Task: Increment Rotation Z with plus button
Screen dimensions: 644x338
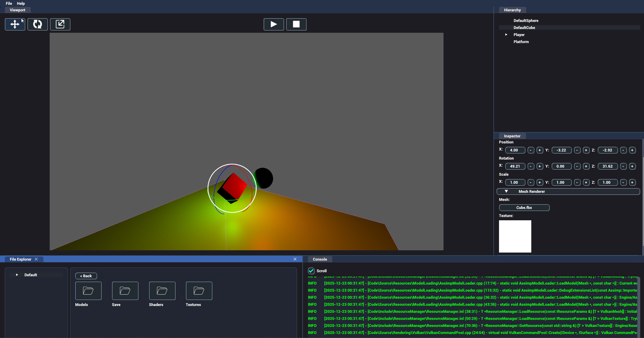Action: coord(632,166)
